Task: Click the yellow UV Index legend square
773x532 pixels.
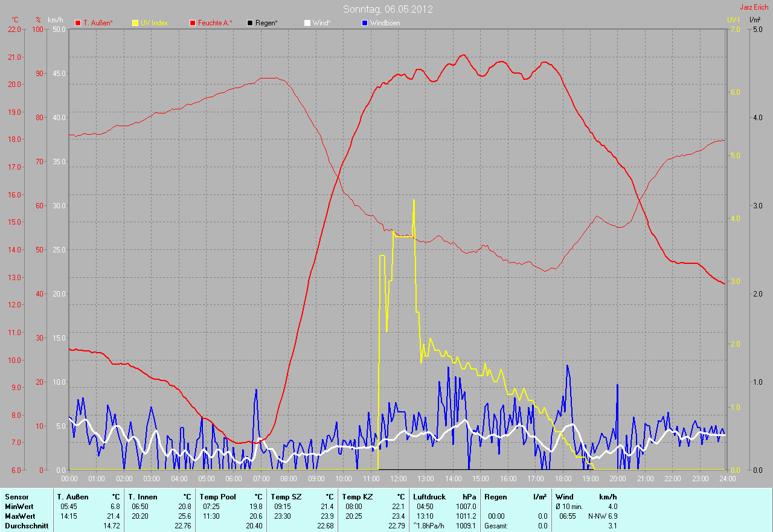Action: (x=135, y=23)
